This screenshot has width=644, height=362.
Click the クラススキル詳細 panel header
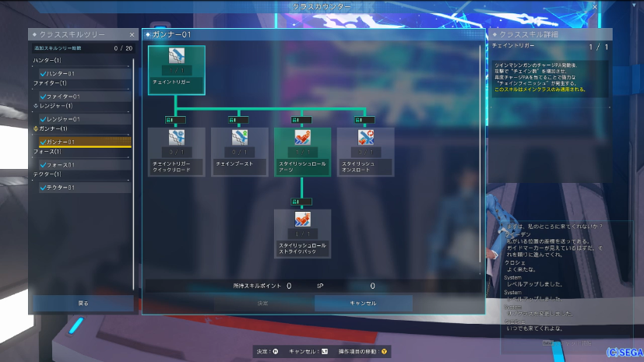pos(550,34)
